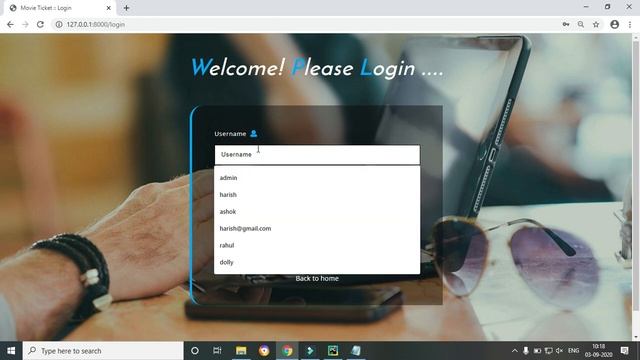Choose 'harish' from the suggestions

[317, 195]
